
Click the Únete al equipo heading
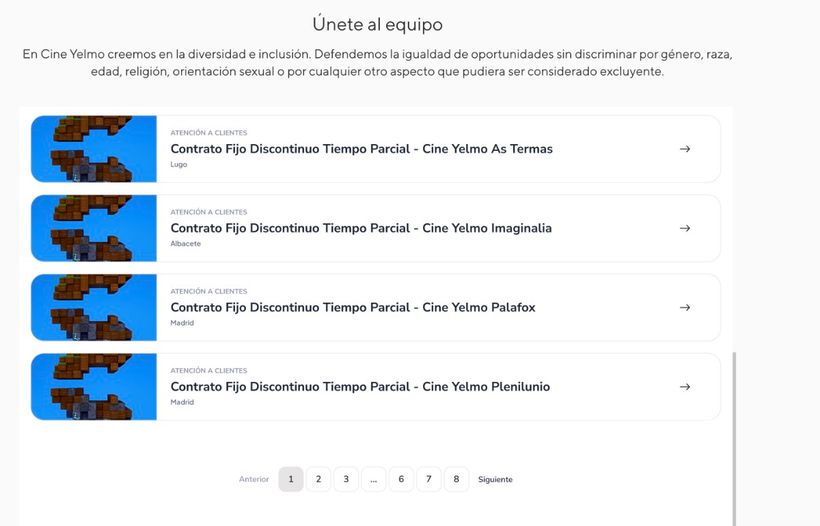pos(378,24)
